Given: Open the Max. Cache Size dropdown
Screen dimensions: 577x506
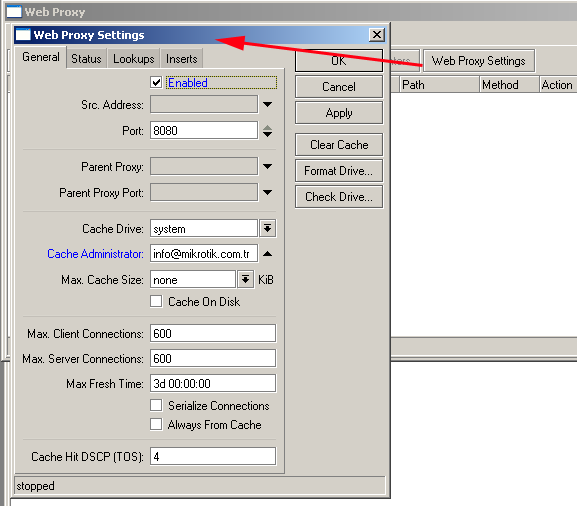Looking at the screenshot, I should tap(245, 280).
